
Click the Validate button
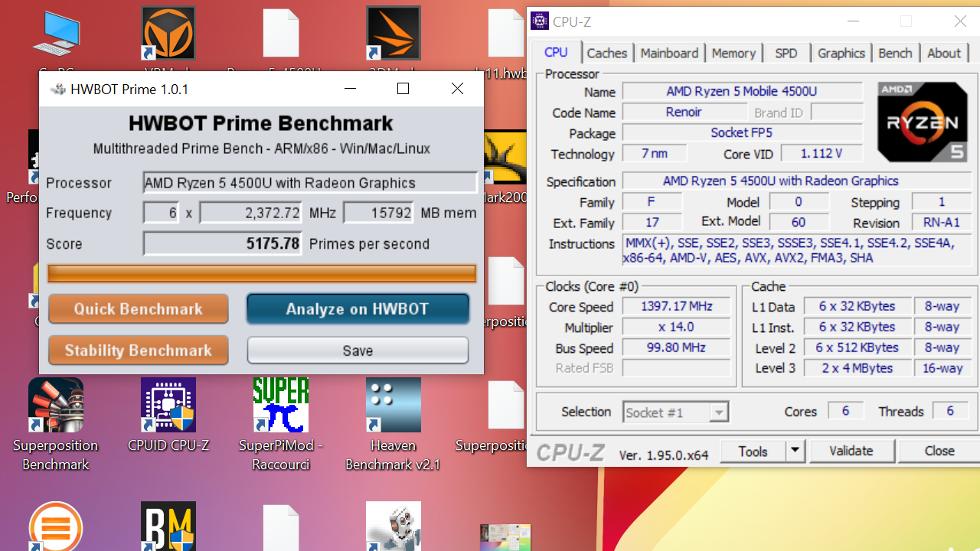tap(851, 451)
